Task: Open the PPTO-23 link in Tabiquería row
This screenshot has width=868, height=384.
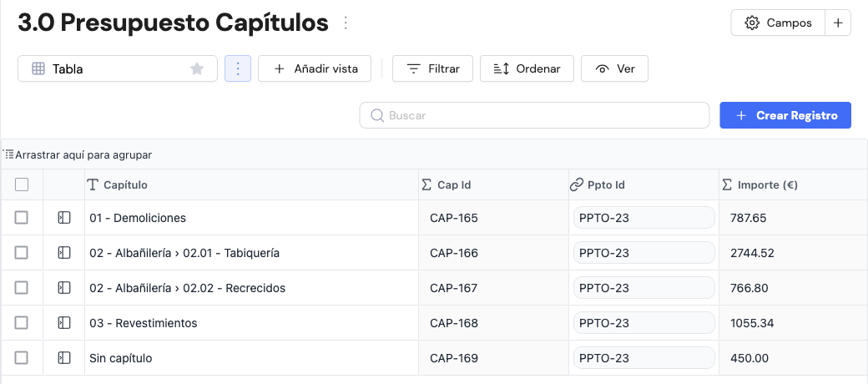Action: [644, 253]
